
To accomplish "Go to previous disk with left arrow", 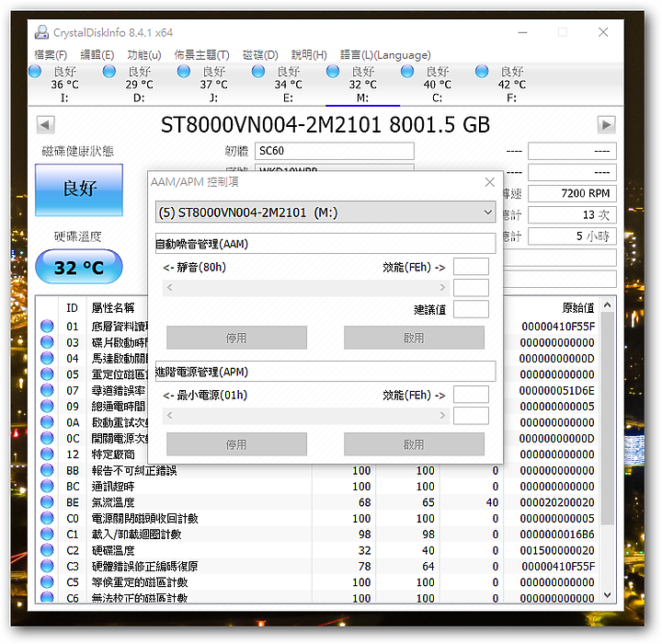I will [45, 124].
